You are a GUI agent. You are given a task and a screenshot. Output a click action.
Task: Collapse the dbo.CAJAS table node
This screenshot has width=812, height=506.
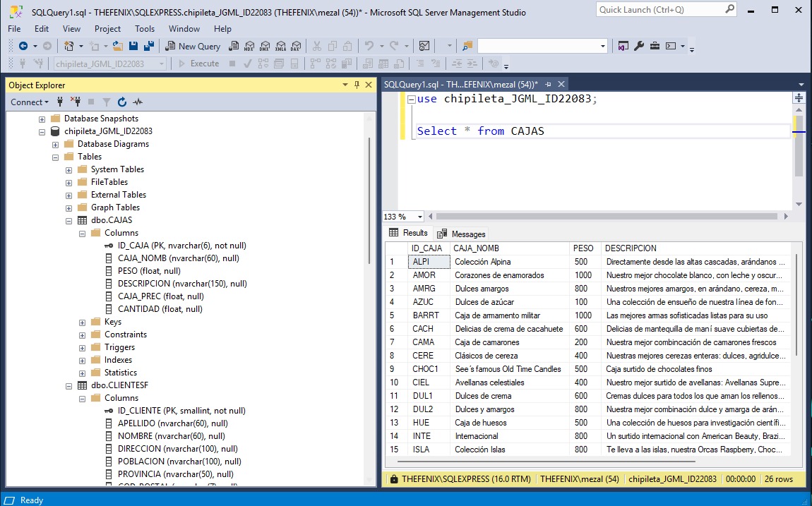tap(68, 220)
